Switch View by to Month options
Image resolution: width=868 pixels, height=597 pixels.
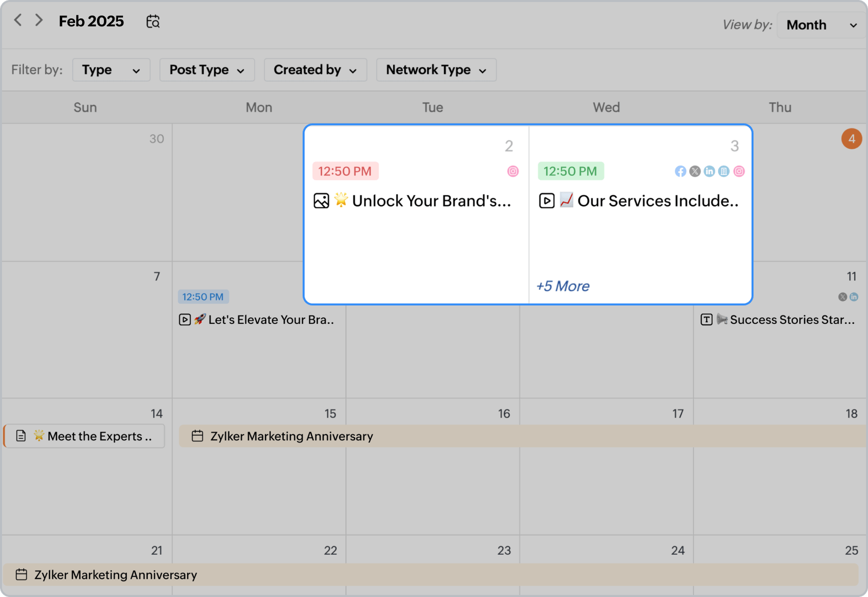coord(819,25)
